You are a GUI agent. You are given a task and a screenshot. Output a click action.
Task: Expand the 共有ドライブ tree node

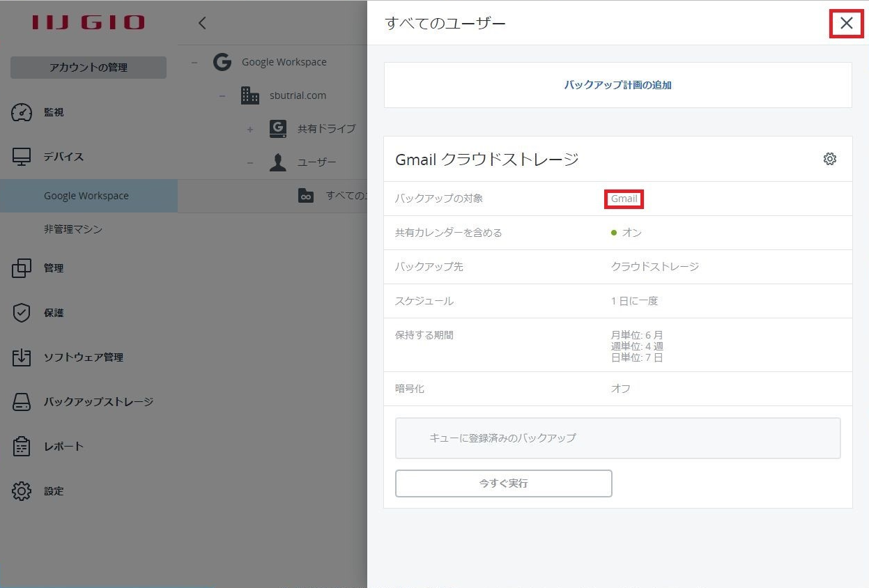click(250, 129)
